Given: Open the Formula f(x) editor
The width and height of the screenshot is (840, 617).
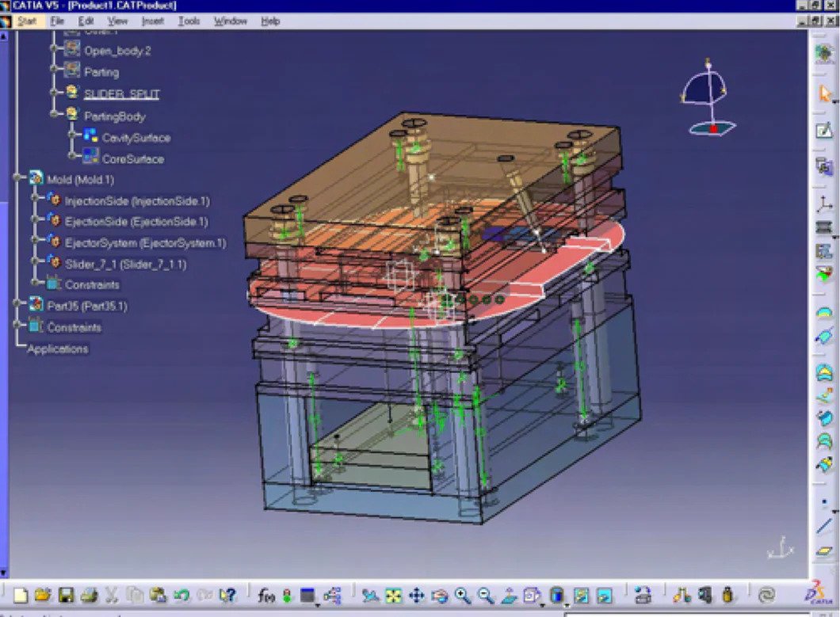Looking at the screenshot, I should [265, 595].
